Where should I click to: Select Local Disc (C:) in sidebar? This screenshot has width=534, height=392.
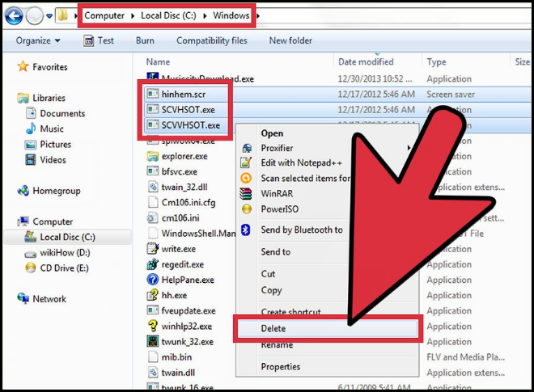[x=67, y=237]
